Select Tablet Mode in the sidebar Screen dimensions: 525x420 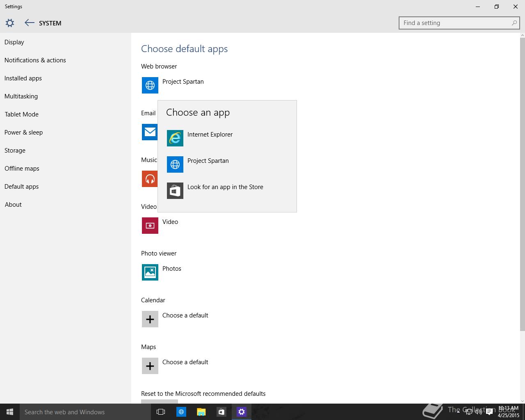pyautogui.click(x=21, y=114)
